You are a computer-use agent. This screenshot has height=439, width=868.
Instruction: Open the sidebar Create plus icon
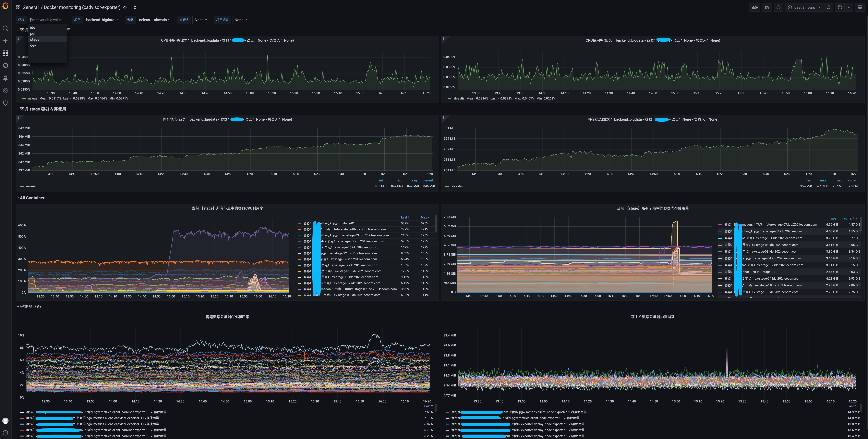(5, 41)
